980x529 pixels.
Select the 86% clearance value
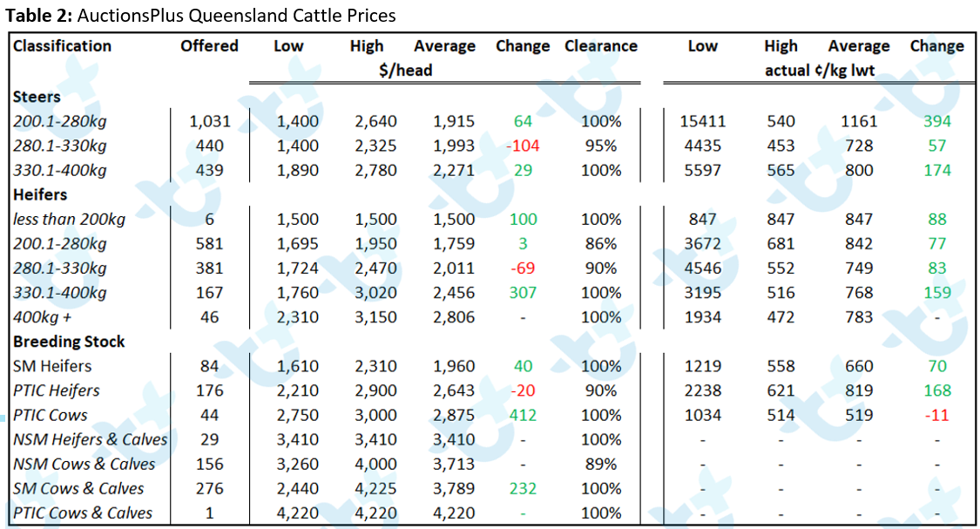pyautogui.click(x=601, y=244)
